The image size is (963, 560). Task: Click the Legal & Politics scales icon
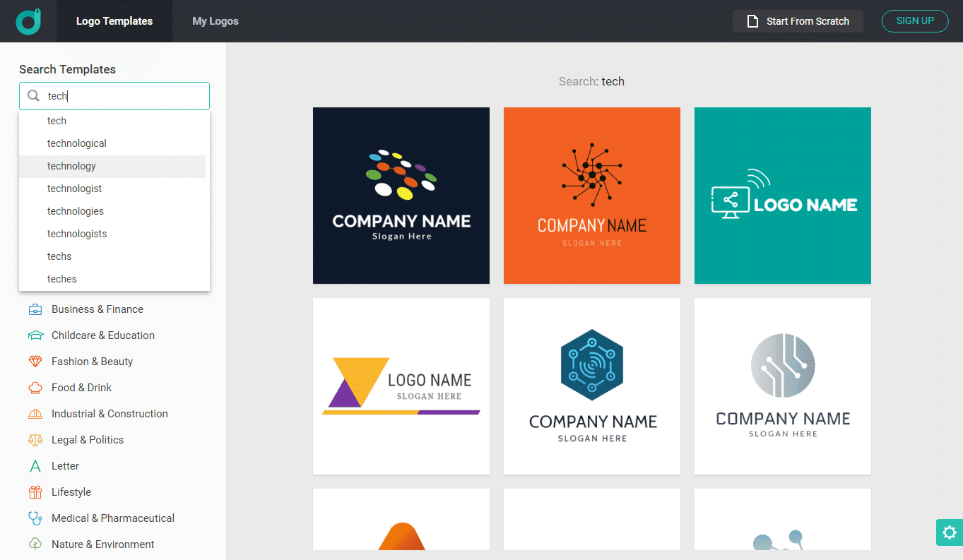tap(35, 440)
